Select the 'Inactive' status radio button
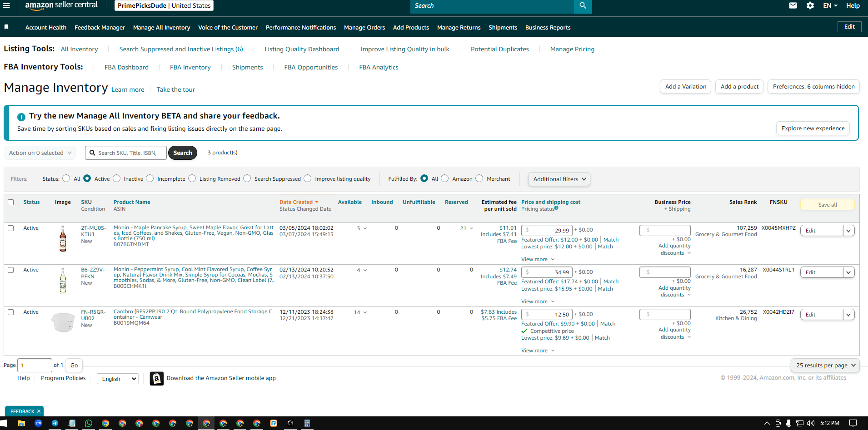 coord(117,178)
